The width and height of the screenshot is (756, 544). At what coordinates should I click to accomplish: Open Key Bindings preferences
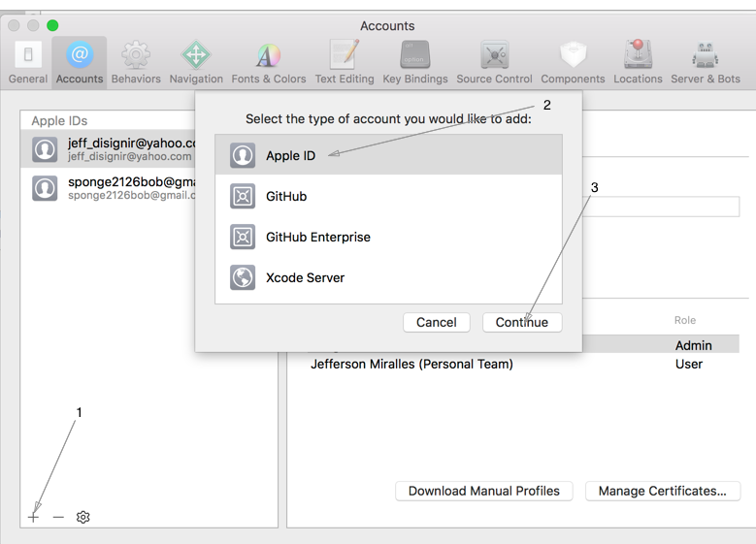click(x=415, y=63)
